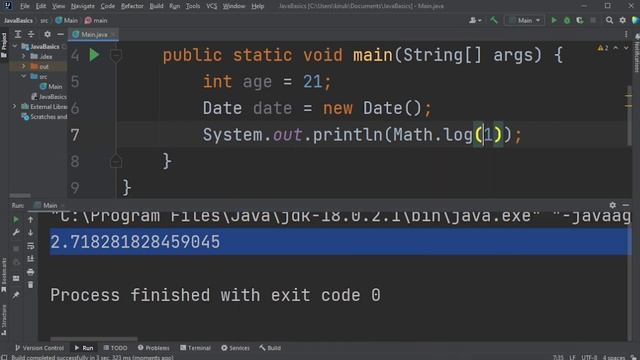The width and height of the screenshot is (640, 360).
Task: Open the VCS menu
Action: click(x=211, y=6)
